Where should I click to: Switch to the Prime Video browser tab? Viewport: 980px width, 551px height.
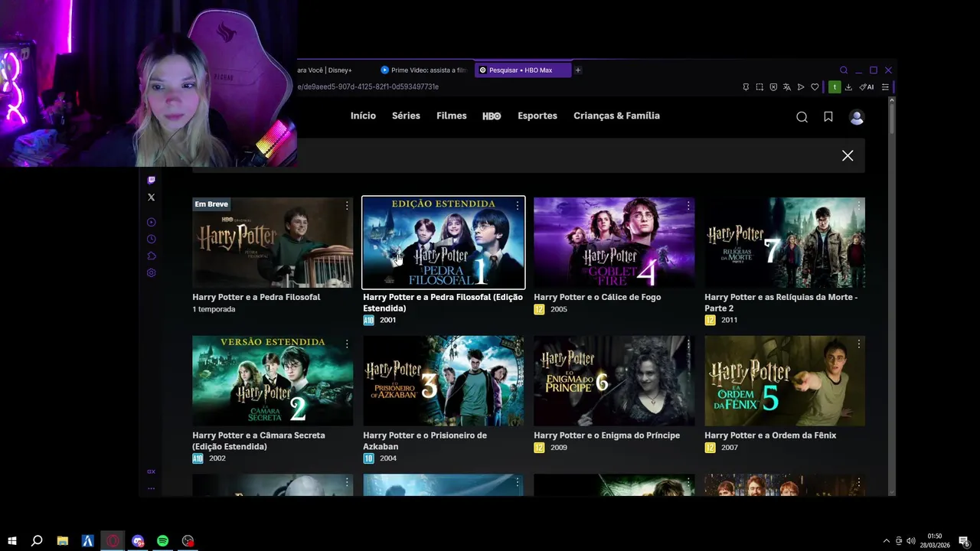(423, 70)
